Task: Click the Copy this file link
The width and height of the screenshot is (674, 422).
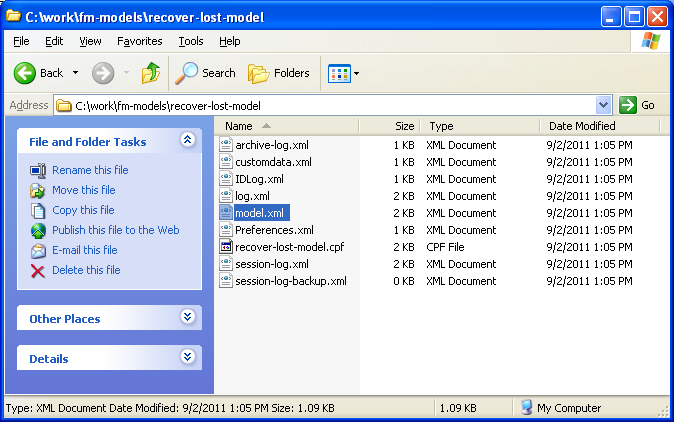Action: pos(83,210)
